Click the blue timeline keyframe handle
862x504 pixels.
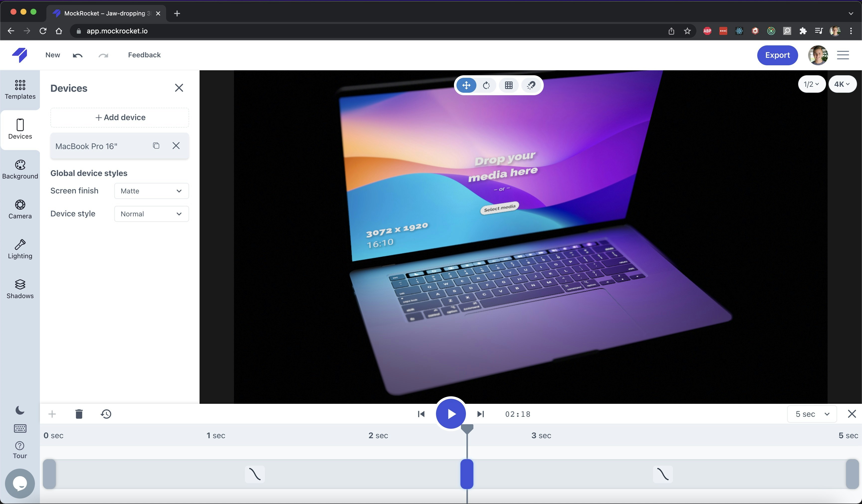click(x=467, y=474)
